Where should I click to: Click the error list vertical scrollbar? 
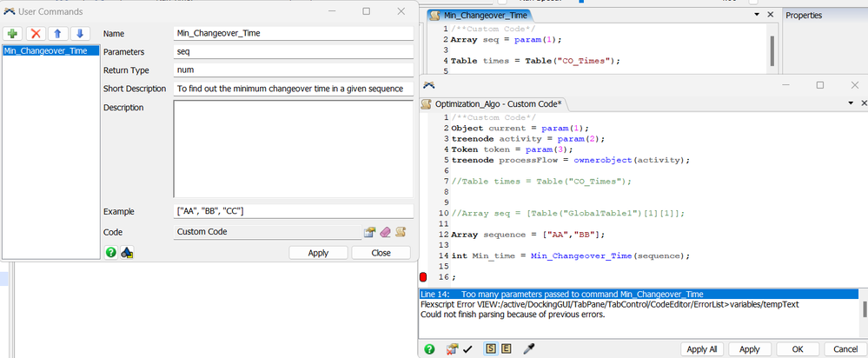[865, 310]
